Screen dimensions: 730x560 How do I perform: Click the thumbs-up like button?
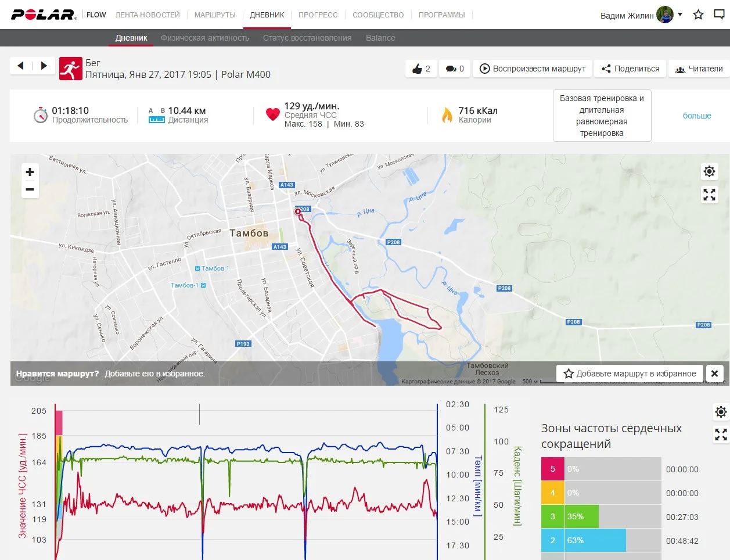(x=421, y=69)
